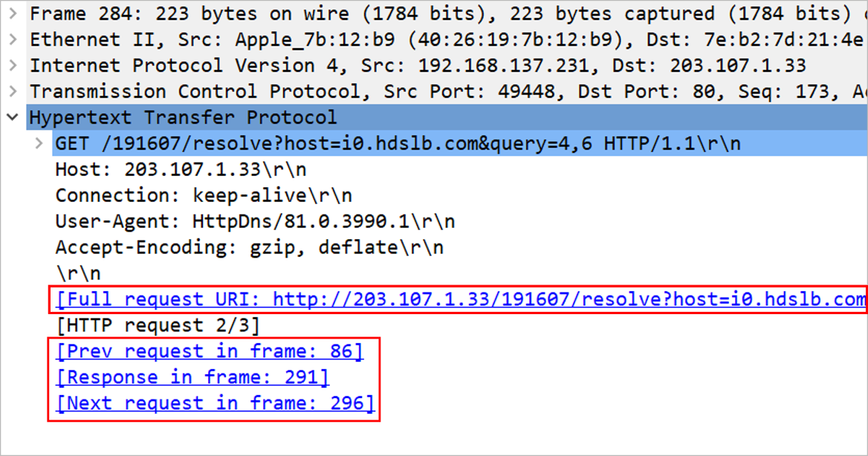Viewport: 868px width, 456px height.
Task: Select the Hypertext Transfer Protocol row
Action: (447, 117)
